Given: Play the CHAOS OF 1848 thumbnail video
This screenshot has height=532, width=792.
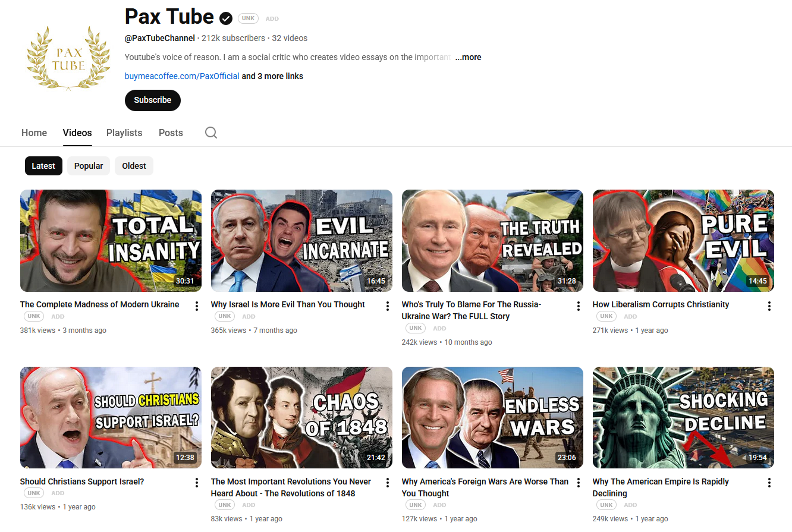Looking at the screenshot, I should 301,418.
